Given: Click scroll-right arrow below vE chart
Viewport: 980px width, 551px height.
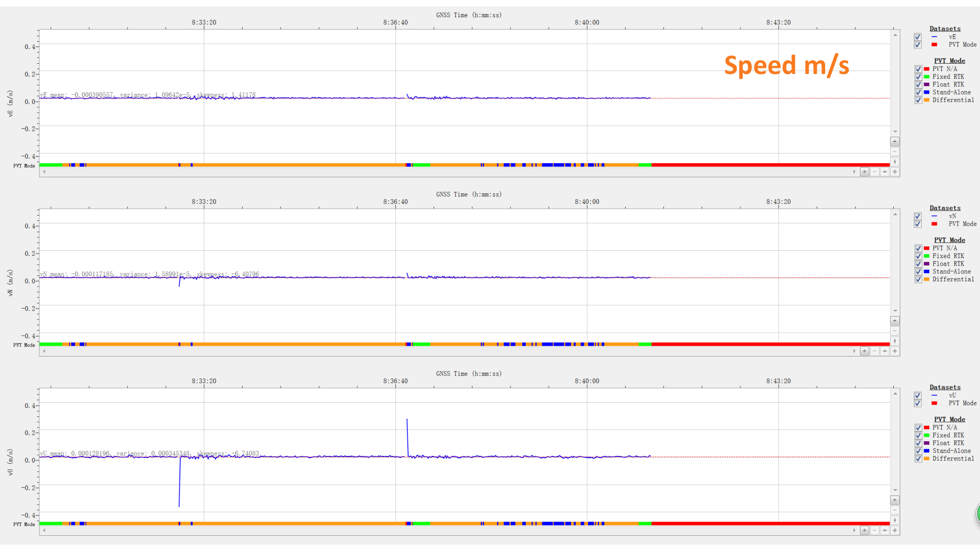Looking at the screenshot, I should tap(855, 171).
